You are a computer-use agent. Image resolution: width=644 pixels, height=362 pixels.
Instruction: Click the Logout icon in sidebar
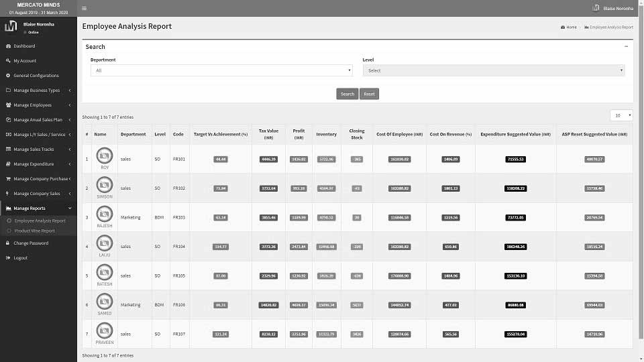pyautogui.click(x=8, y=258)
